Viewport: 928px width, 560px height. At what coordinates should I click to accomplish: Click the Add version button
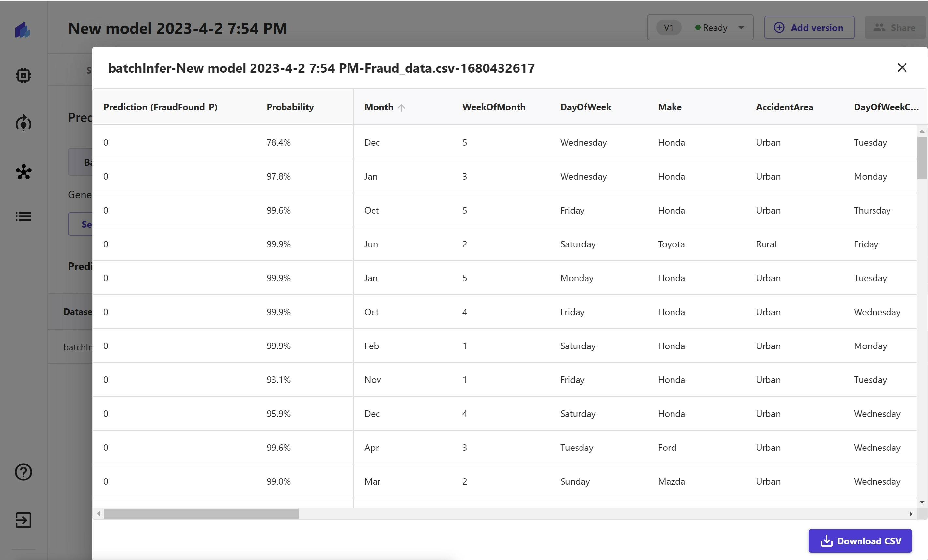click(809, 28)
